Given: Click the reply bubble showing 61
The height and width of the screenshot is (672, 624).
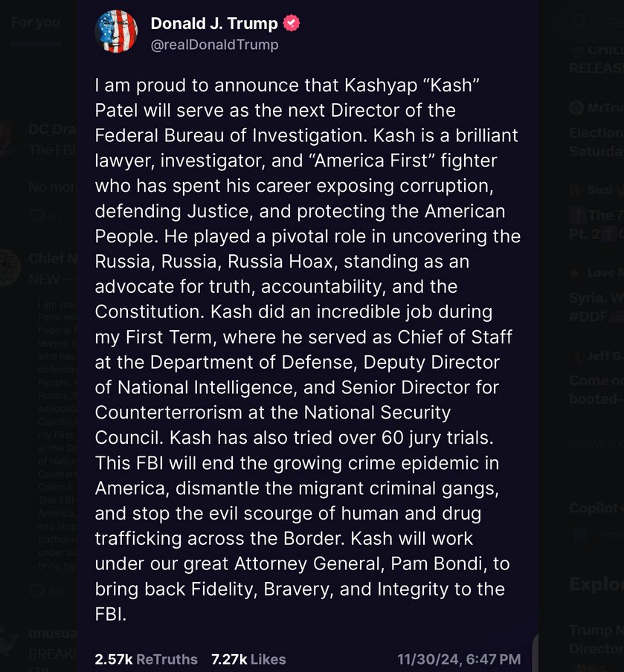Looking at the screenshot, I should coord(38,216).
